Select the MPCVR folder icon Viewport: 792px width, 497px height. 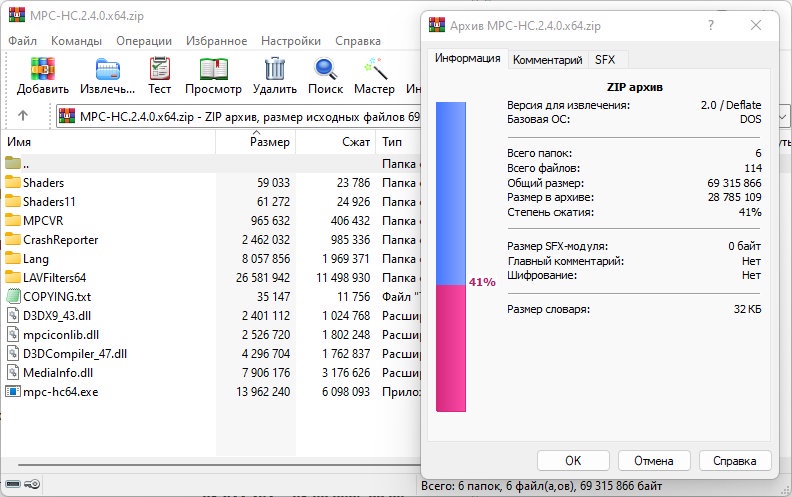[x=13, y=220]
